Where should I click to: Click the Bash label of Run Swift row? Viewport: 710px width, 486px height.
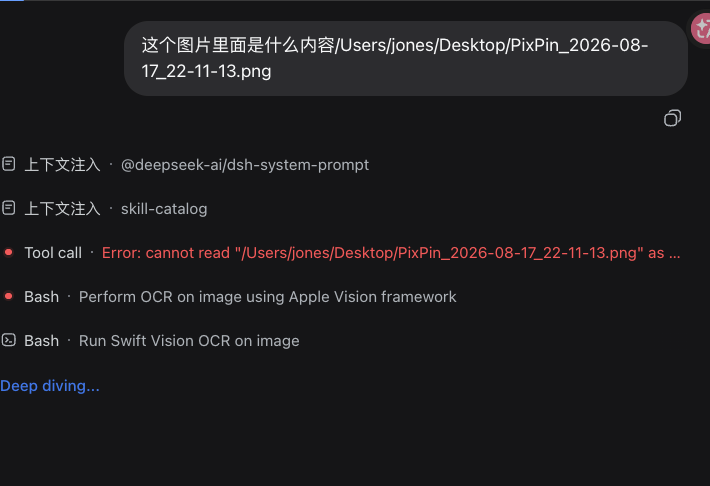(x=42, y=341)
